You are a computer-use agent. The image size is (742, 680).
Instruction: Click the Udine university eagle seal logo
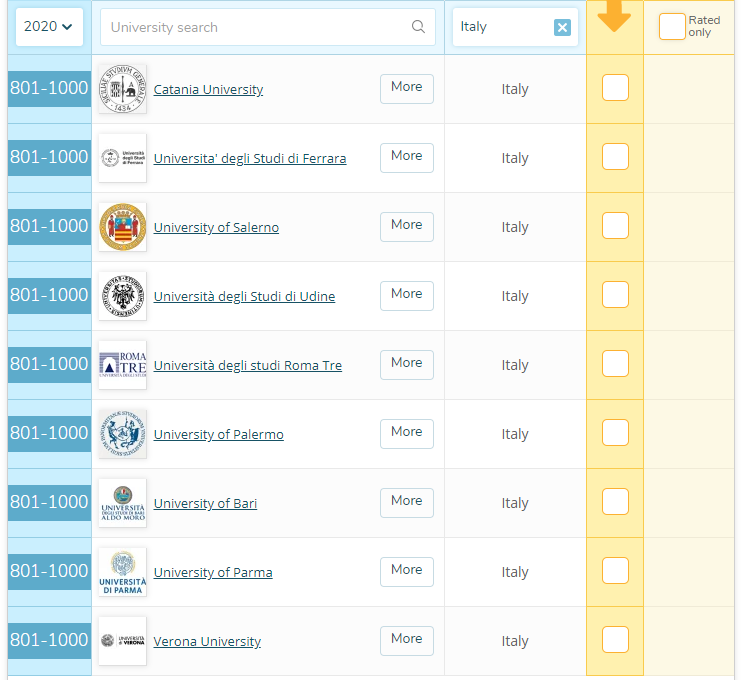pyautogui.click(x=123, y=296)
